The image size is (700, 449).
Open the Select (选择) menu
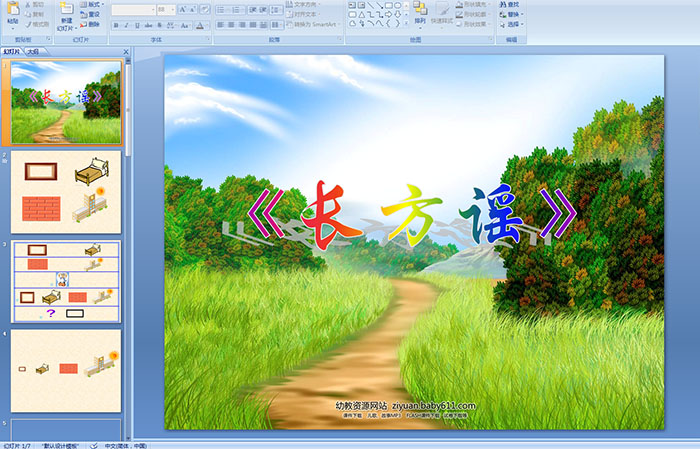[512, 24]
